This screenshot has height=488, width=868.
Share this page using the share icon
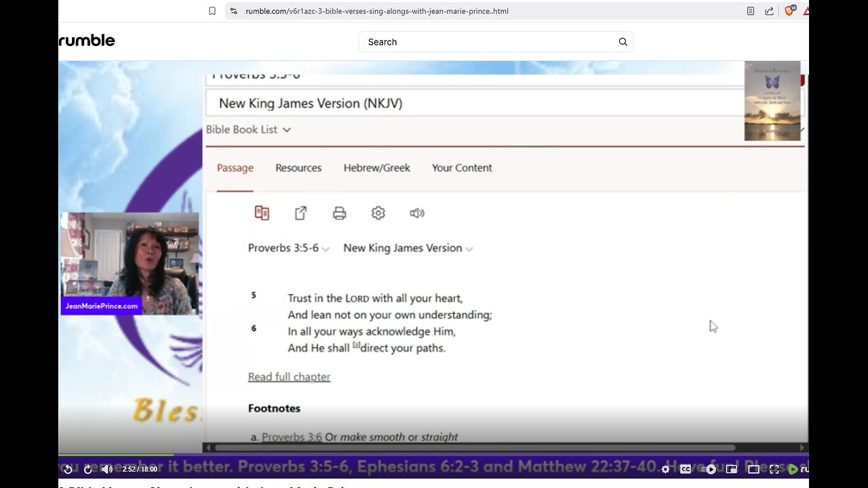pyautogui.click(x=770, y=11)
